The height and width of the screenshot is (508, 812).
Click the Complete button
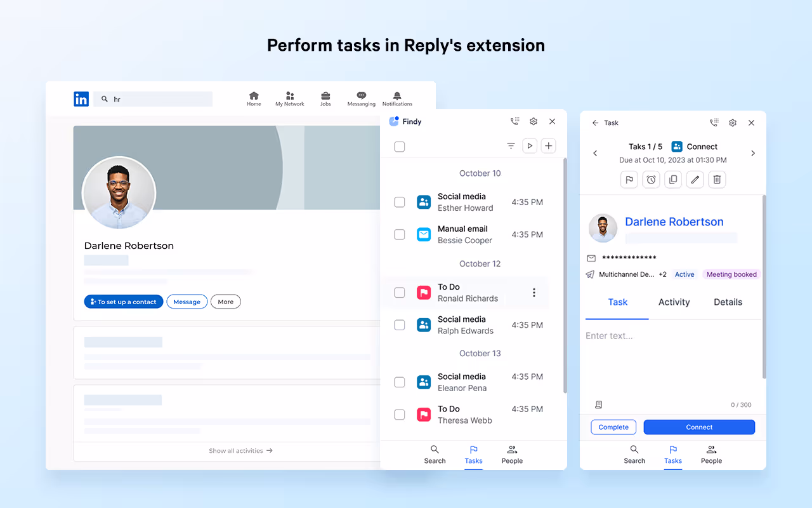(x=613, y=427)
